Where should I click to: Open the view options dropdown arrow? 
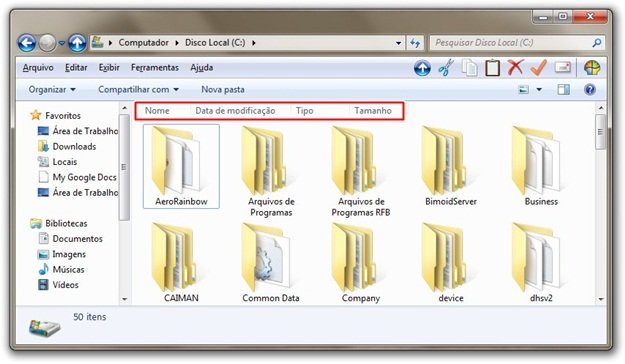click(x=539, y=89)
